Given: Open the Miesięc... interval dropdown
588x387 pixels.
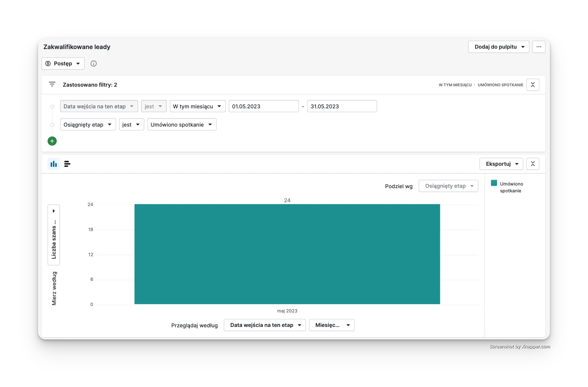Looking at the screenshot, I should tap(332, 325).
